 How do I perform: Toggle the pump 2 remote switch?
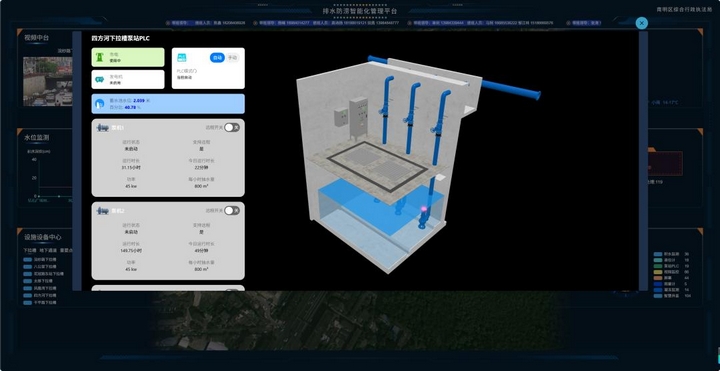click(x=232, y=210)
